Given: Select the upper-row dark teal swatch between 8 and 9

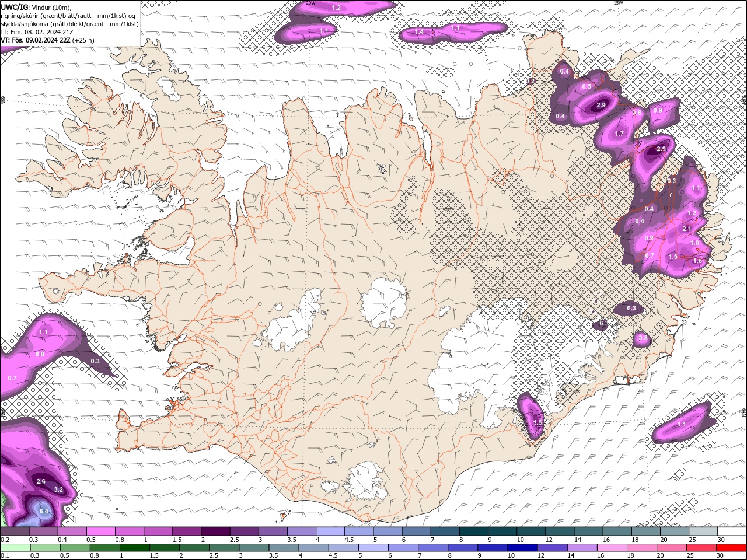Looking at the screenshot, I should pyautogui.click(x=474, y=531).
